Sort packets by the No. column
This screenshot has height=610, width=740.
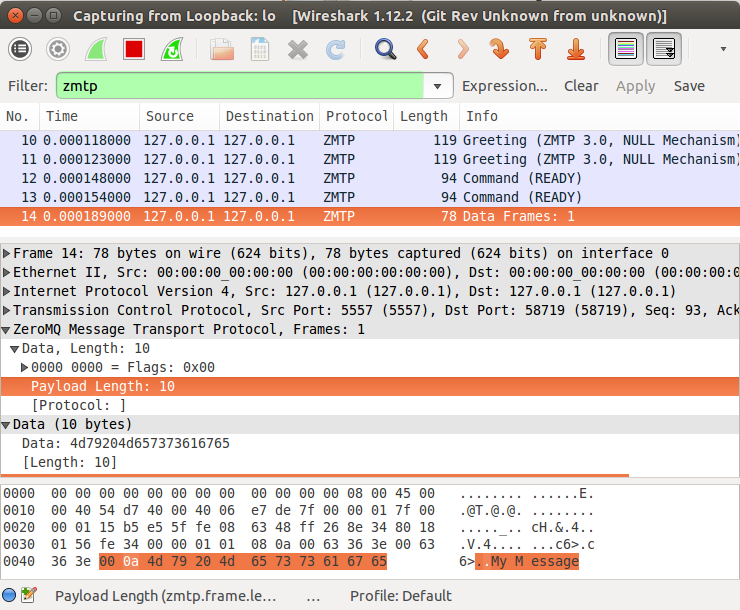point(20,116)
